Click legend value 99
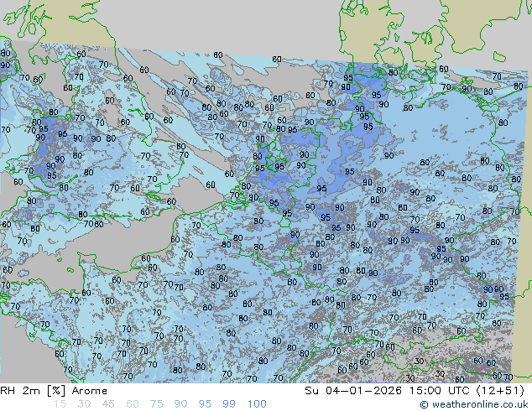Image resolution: width=532 pixels, height=411 pixels. [x=229, y=404]
